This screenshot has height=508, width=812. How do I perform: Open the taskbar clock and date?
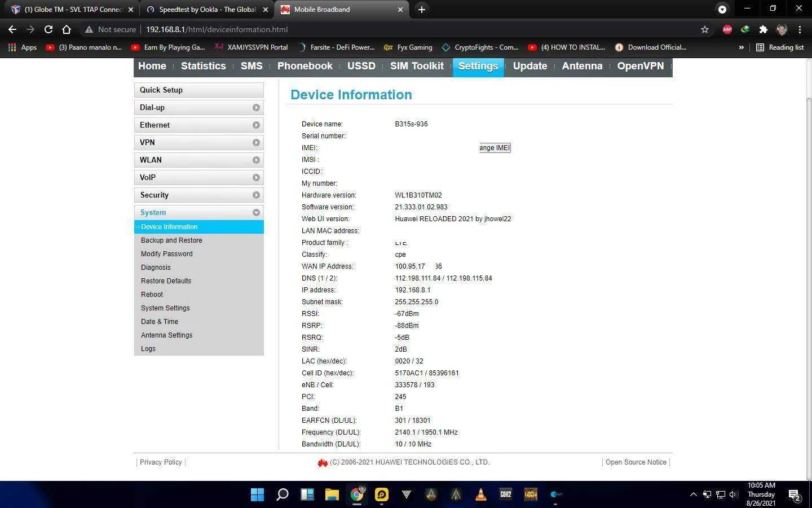coord(761,494)
